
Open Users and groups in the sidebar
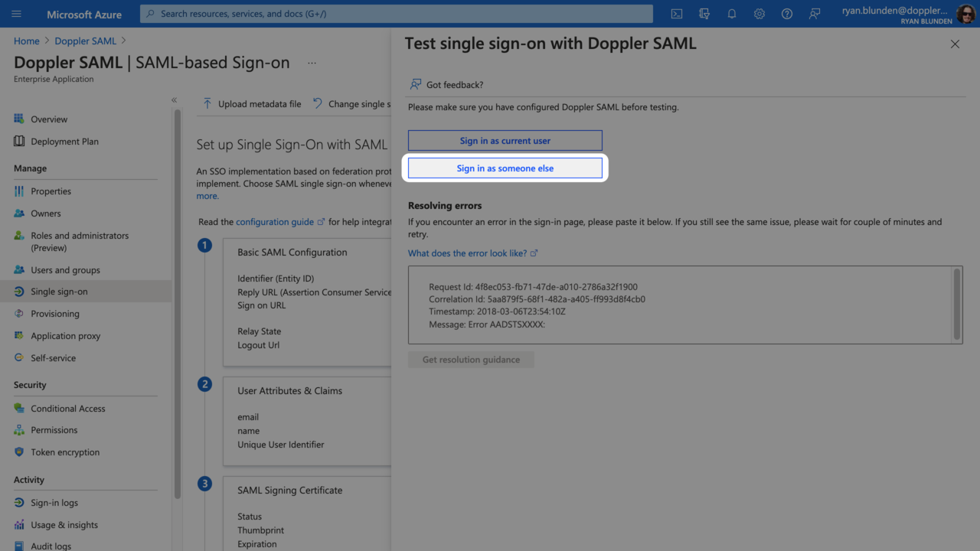[65, 270]
